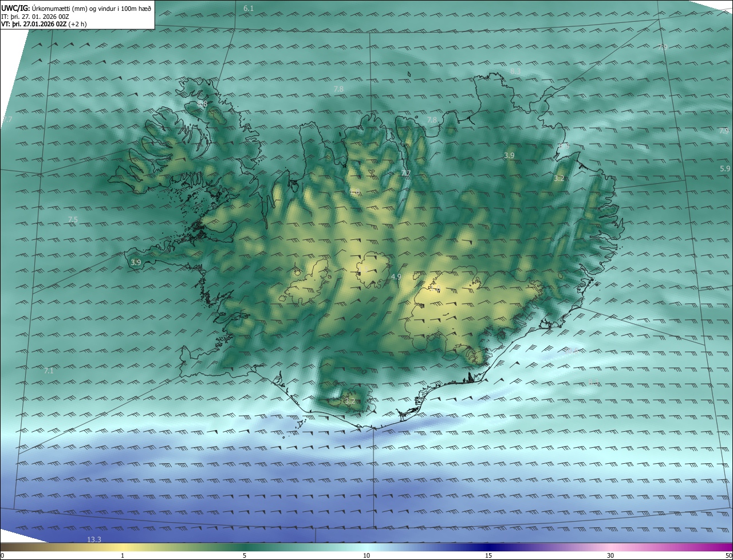Click the 5 tick label on the color scale

click(x=245, y=555)
